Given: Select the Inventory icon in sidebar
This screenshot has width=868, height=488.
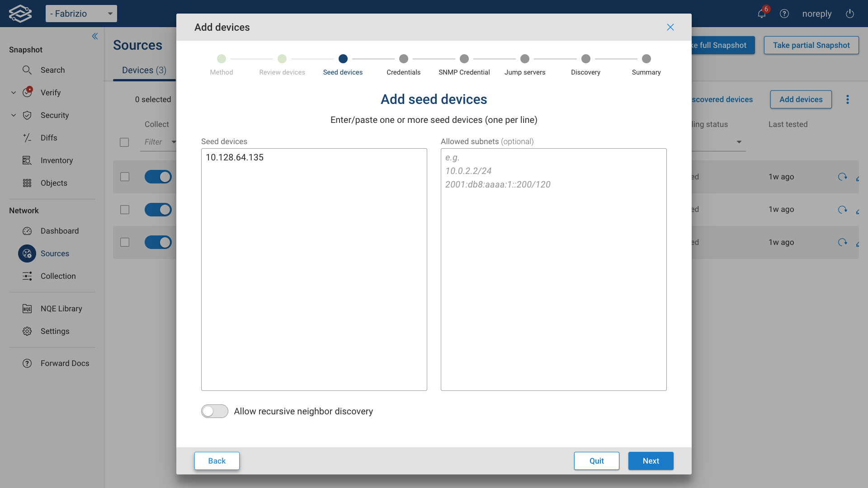Looking at the screenshot, I should point(27,160).
